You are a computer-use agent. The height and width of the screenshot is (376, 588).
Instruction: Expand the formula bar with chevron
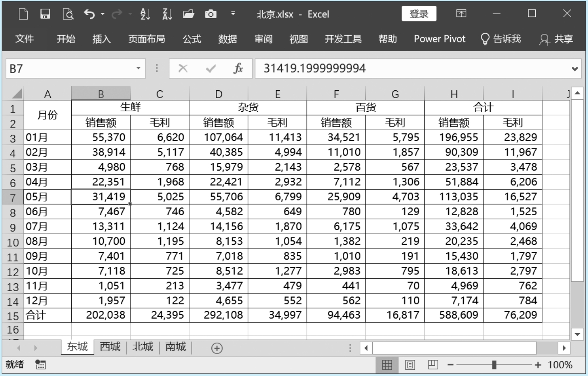(x=575, y=69)
